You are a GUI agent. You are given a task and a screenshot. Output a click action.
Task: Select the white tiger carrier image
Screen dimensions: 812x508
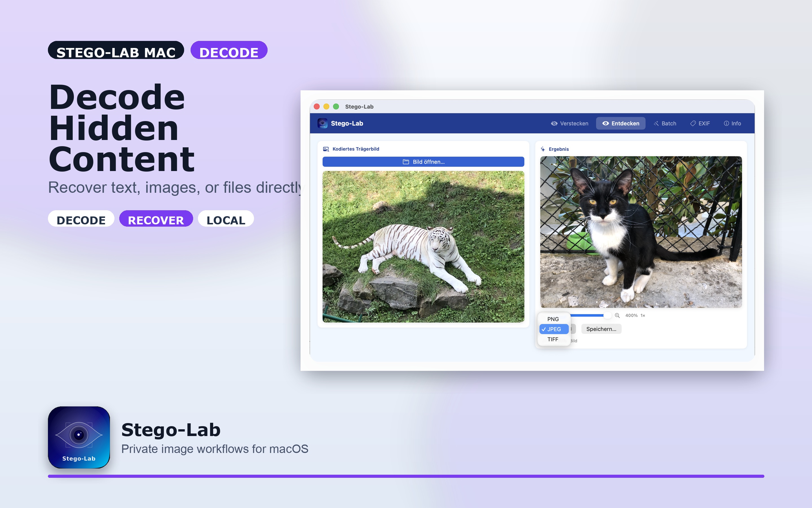tap(423, 247)
